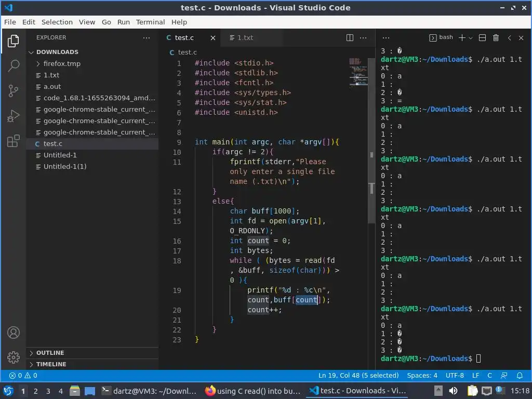532x399 pixels.
Task: Split the editor to the right
Action: (350, 37)
